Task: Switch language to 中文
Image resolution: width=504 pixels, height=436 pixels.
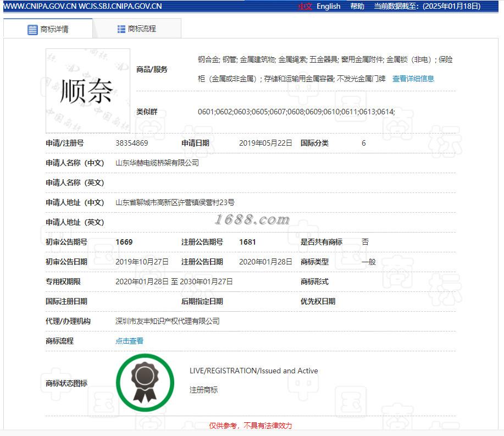Action: point(305,6)
